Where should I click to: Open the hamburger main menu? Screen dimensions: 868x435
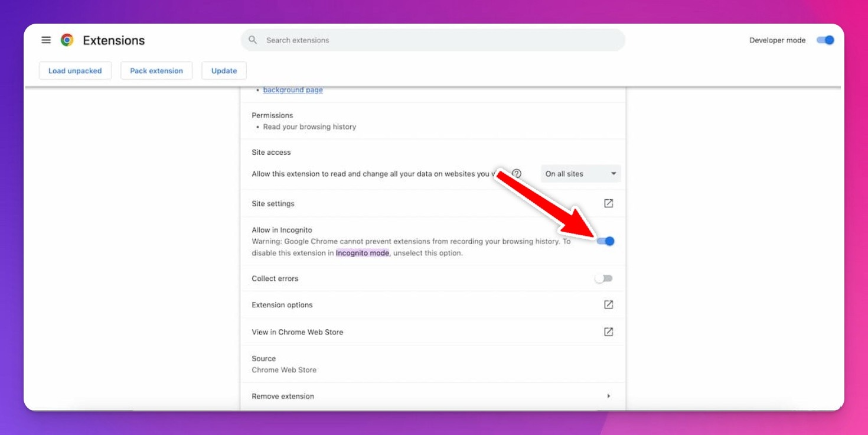pos(46,40)
